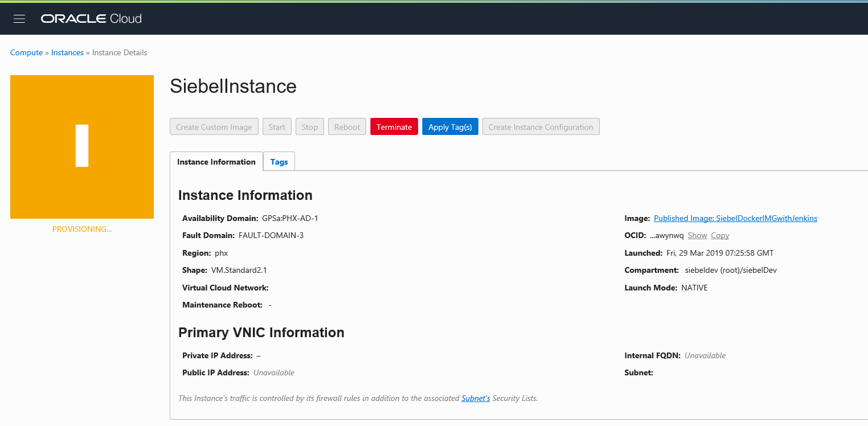Screen dimensions: 868x426
Task: Navigate to Compute via the breadcrumb
Action: (x=26, y=52)
